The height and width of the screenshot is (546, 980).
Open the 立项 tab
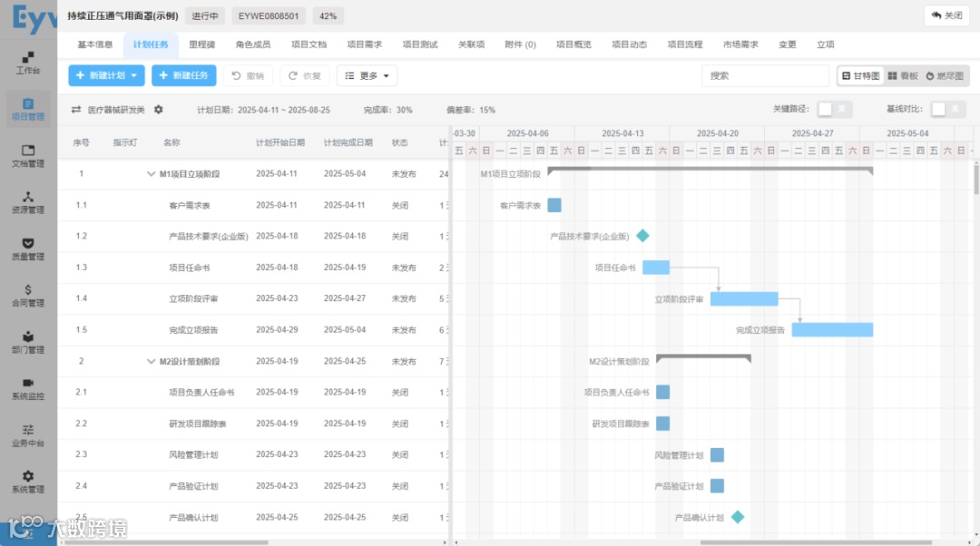pyautogui.click(x=826, y=44)
